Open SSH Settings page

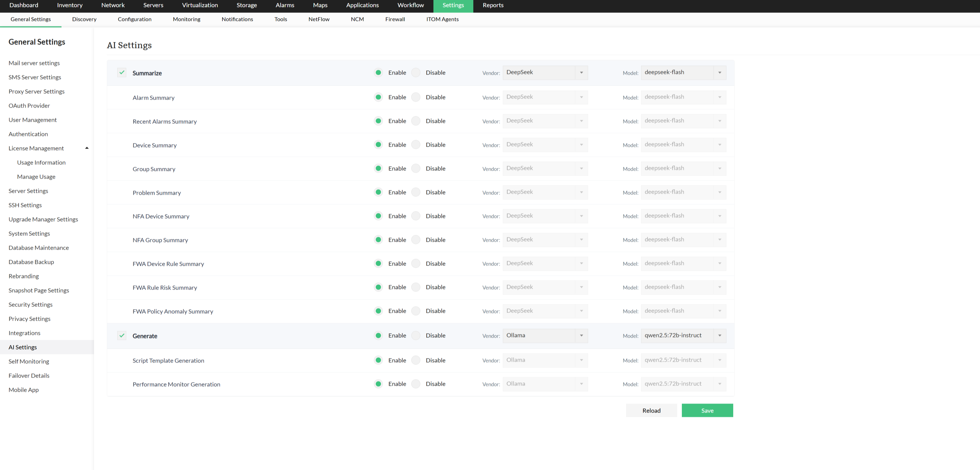click(25, 205)
